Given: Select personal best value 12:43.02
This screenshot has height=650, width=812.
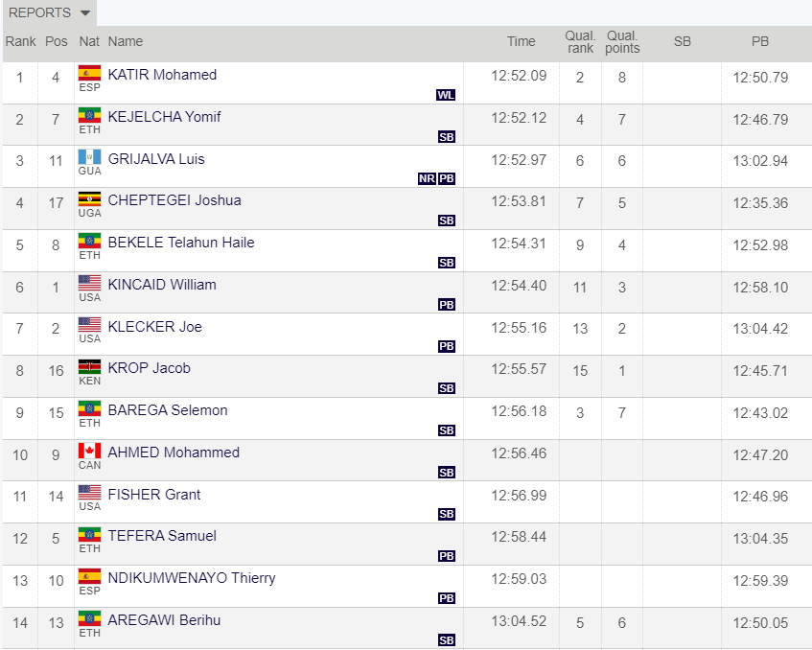Looking at the screenshot, I should pos(760,413).
